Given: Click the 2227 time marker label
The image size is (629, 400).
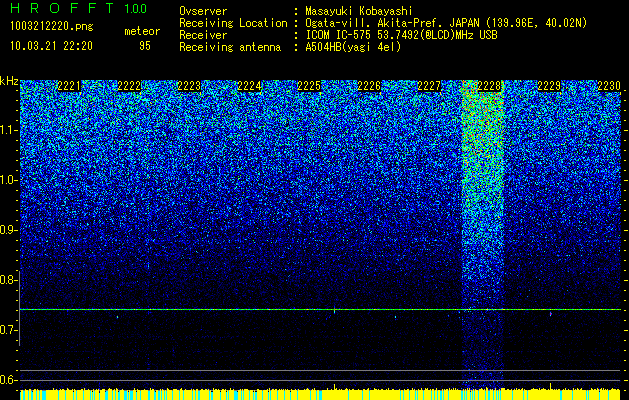Looking at the screenshot, I should (x=429, y=86).
